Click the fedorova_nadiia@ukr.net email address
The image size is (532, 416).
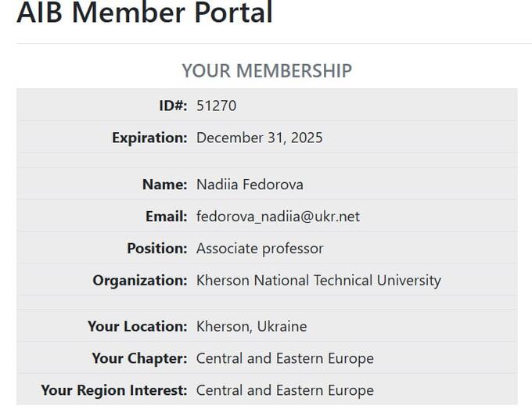tap(278, 217)
